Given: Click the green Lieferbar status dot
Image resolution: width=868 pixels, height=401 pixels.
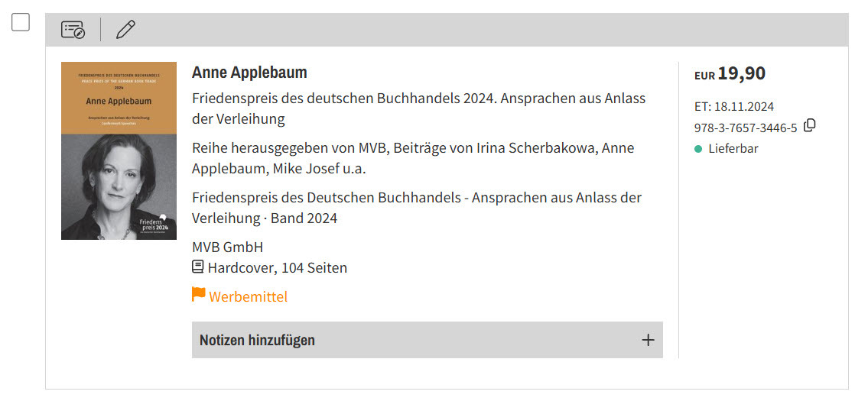Looking at the screenshot, I should pos(698,149).
